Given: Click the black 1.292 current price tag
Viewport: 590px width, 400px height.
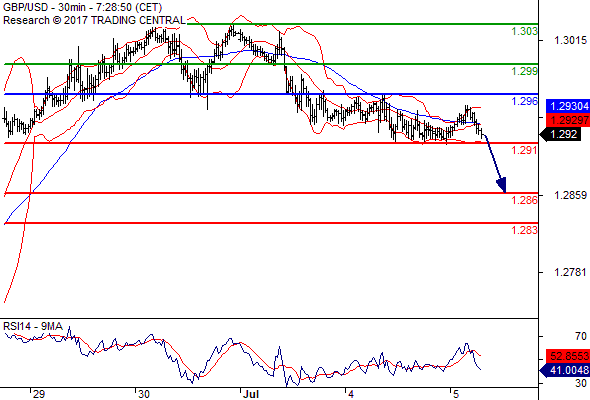Looking at the screenshot, I should pos(561,134).
